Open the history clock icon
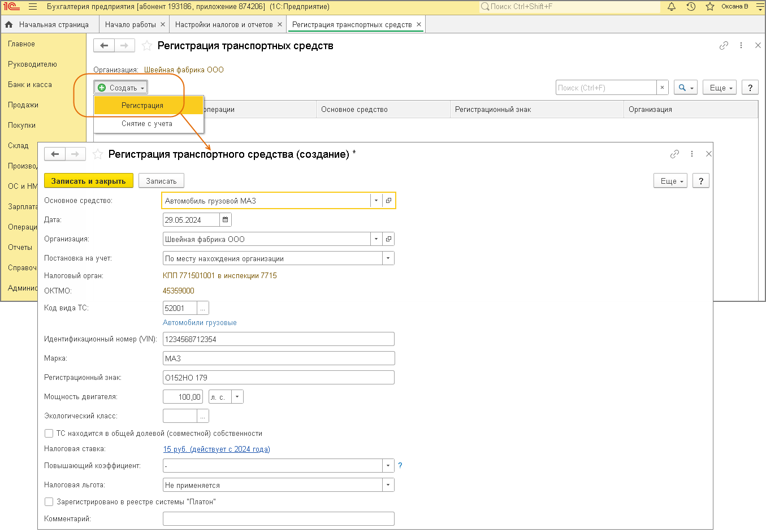This screenshot has width=766, height=532. 691,7
